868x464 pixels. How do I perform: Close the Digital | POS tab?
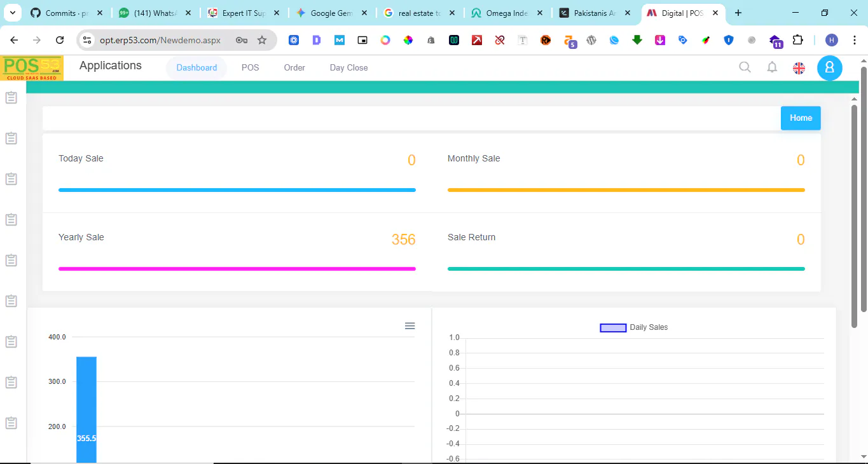715,13
